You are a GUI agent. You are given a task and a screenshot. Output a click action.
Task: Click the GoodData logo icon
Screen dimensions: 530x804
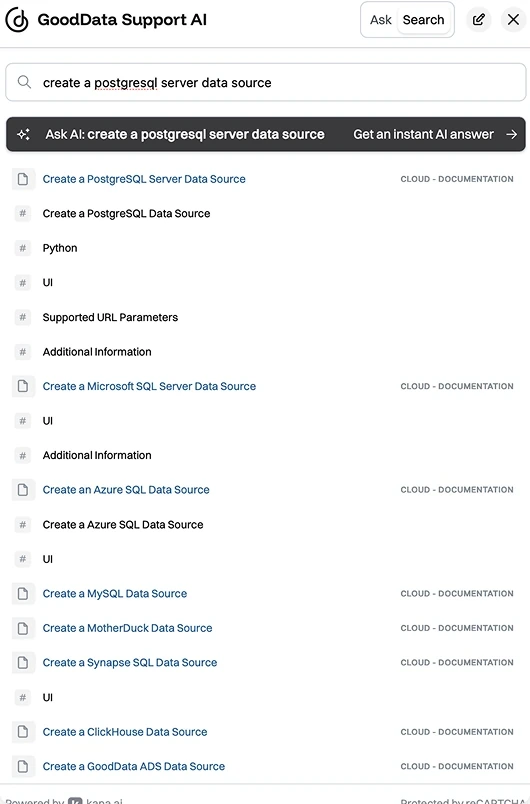(17, 20)
